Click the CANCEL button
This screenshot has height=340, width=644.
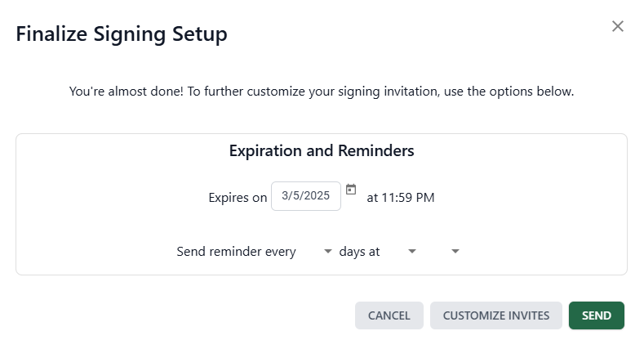(389, 315)
